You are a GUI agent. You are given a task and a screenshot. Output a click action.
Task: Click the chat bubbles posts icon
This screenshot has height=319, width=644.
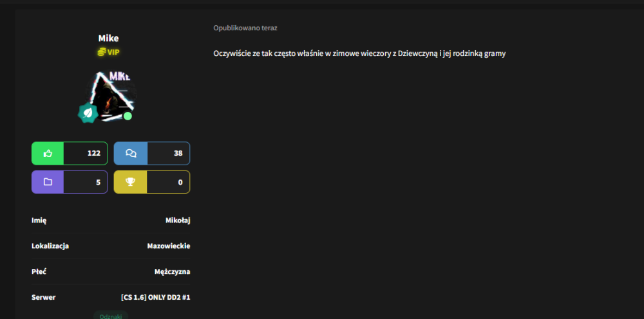pos(131,153)
